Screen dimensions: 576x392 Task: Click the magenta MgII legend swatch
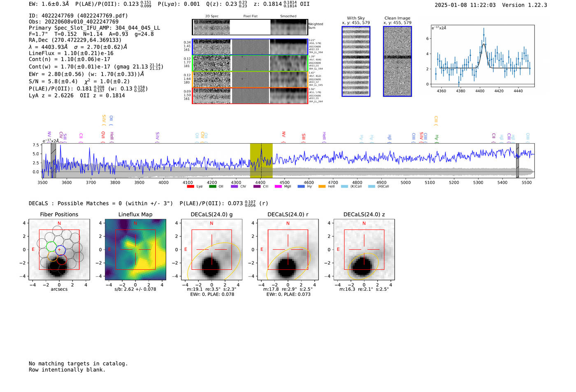coord(279,186)
